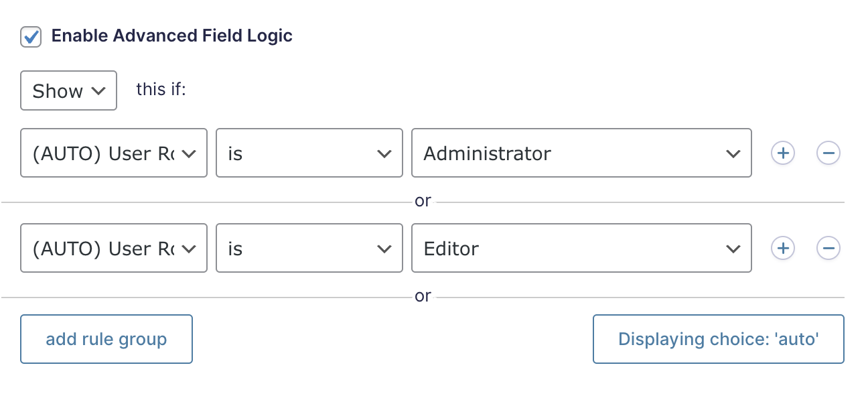Open the Show action dropdown
The image size is (868, 394).
click(x=68, y=90)
